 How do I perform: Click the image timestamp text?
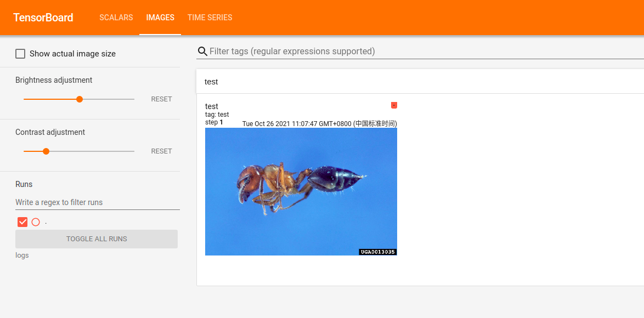click(320, 123)
